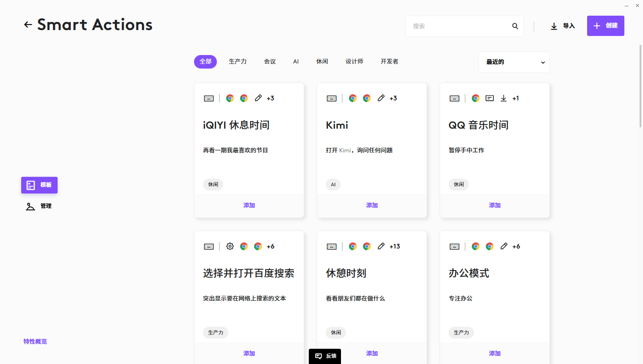Click the 导入 import button
Screen dimensions: 643x364
(x=563, y=26)
